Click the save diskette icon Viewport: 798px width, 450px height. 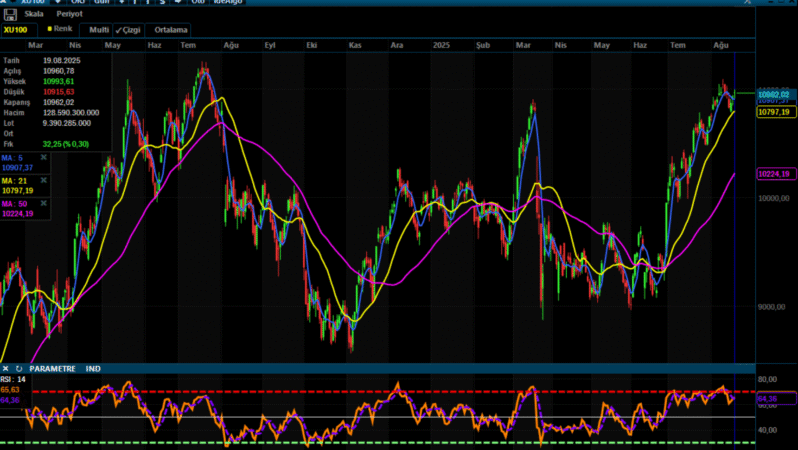(x=10, y=14)
